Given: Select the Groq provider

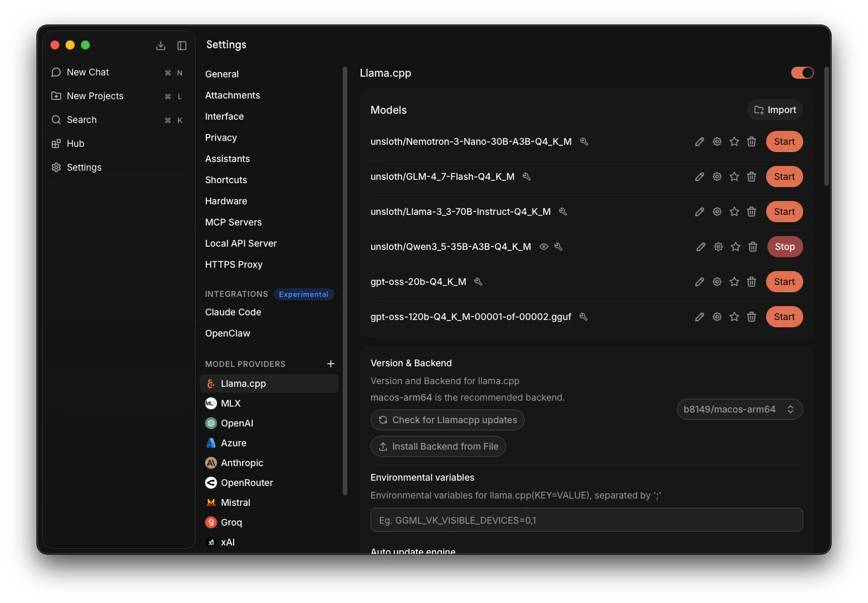Looking at the screenshot, I should pos(269,522).
